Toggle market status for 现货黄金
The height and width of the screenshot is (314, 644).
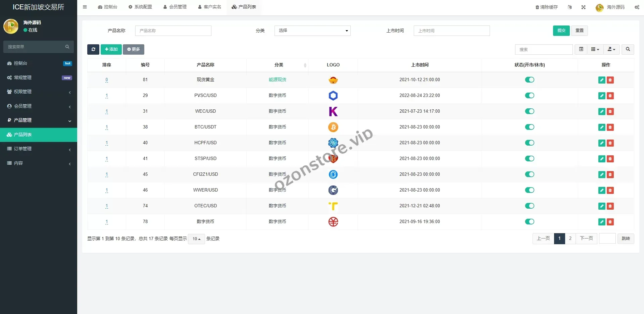529,80
